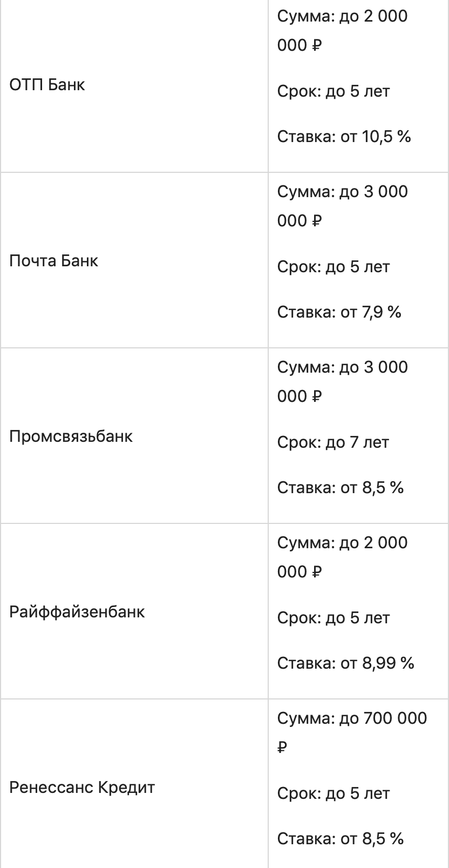449x868 pixels.
Task: Click the Ренессанс Кредит name cell
Action: (82, 788)
